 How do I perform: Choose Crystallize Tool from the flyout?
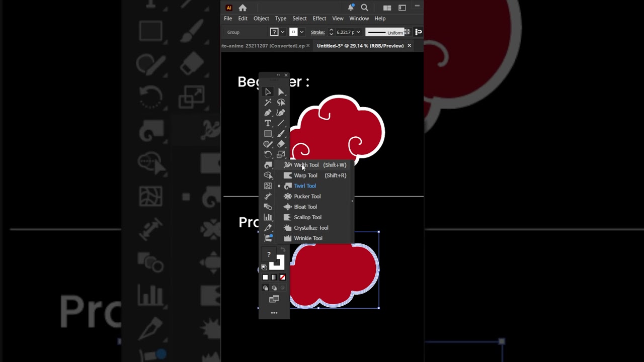pyautogui.click(x=315, y=228)
